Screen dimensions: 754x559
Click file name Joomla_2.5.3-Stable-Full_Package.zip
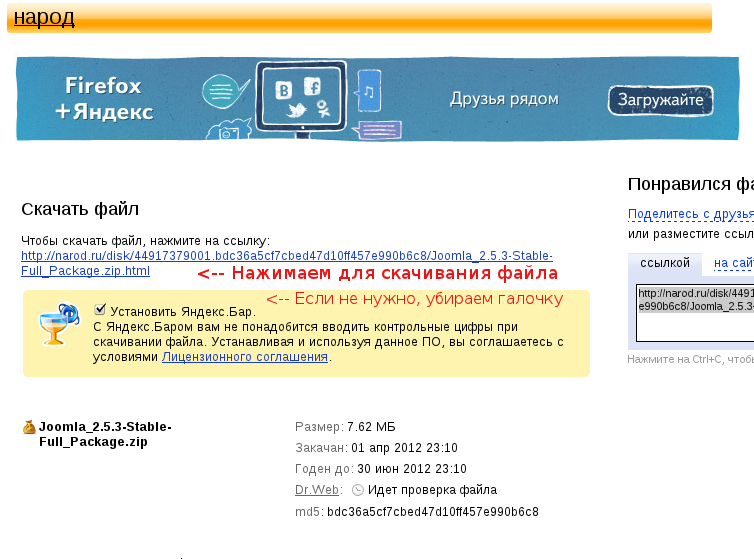[105, 434]
